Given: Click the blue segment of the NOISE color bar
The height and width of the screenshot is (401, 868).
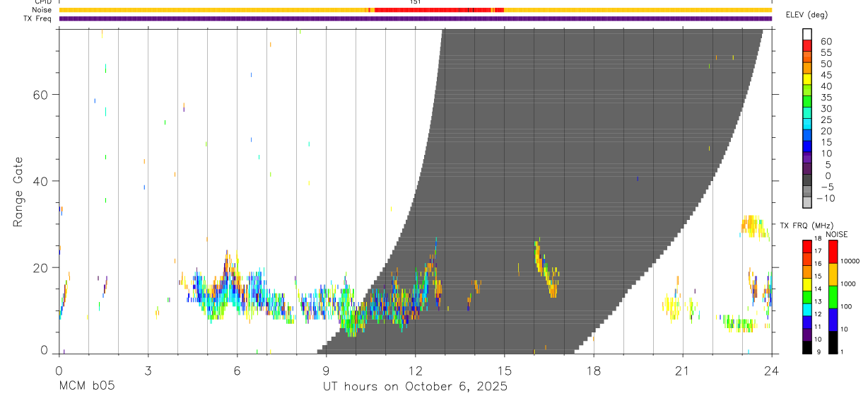Looking at the screenshot, I should (833, 319).
